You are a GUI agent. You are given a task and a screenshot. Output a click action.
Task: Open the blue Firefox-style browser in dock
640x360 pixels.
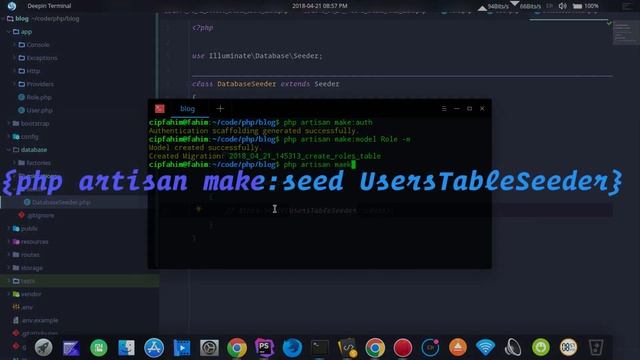pyautogui.click(x=292, y=348)
